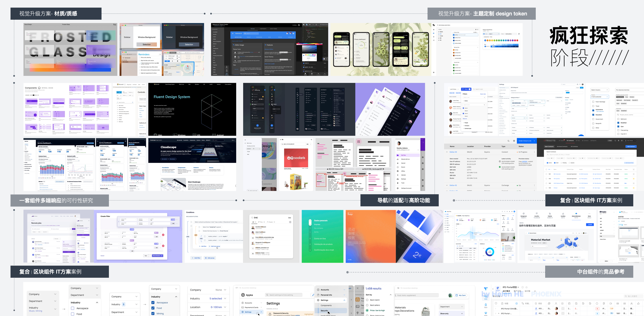Select the Best sellers radio button

tap(367, 305)
